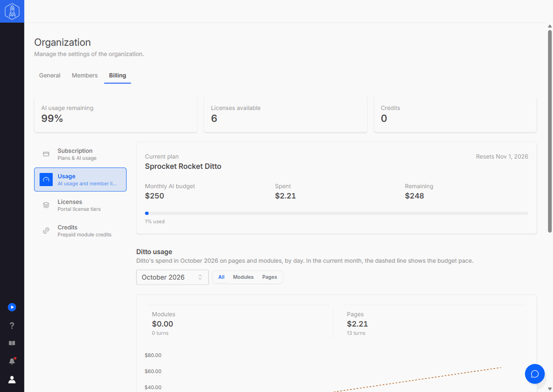The height and width of the screenshot is (392, 553).
Task: Open the user profile icon
Action: 12,379
